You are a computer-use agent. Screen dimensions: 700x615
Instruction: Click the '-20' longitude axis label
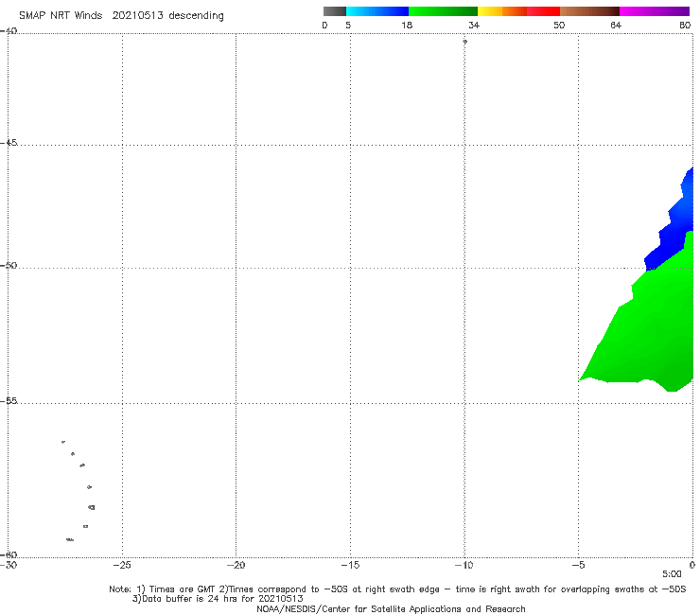[236, 565]
